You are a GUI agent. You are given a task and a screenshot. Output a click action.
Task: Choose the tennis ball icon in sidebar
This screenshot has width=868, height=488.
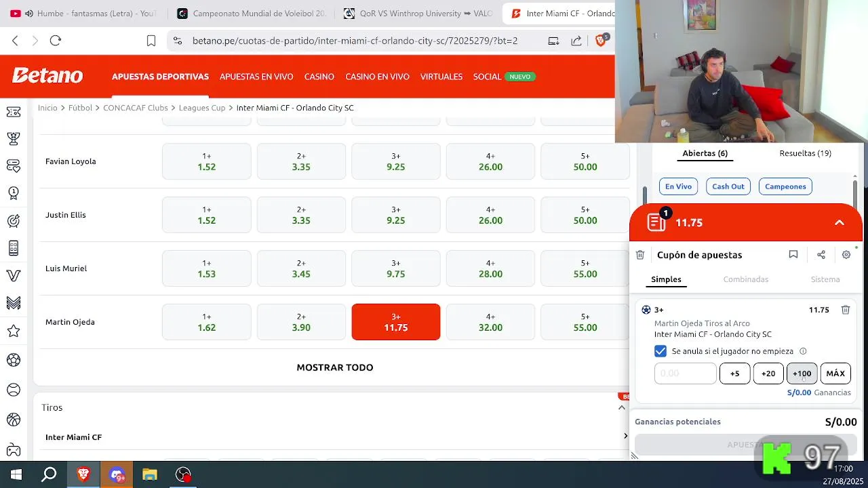click(x=13, y=390)
